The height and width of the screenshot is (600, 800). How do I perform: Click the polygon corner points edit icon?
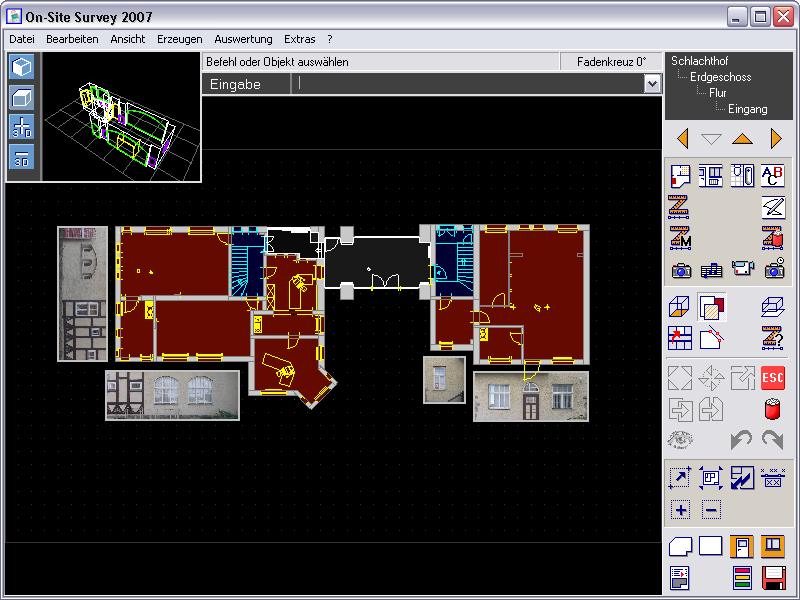(x=711, y=338)
